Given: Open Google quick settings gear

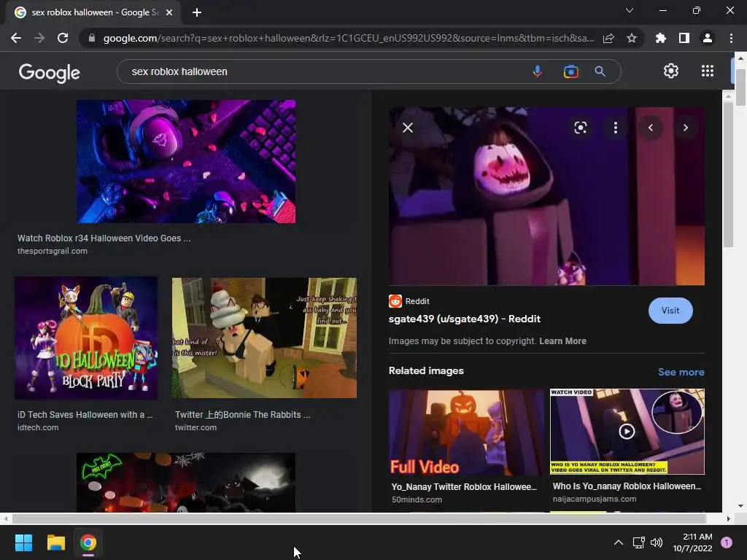Looking at the screenshot, I should pos(671,71).
